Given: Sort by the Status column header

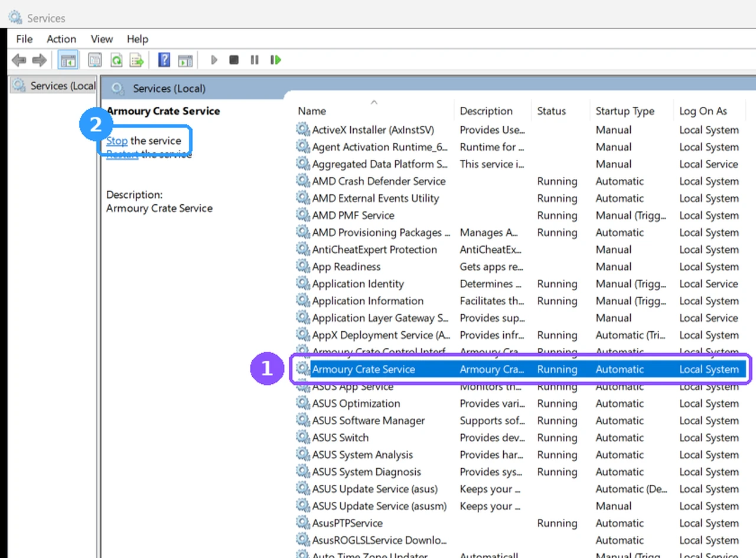Looking at the screenshot, I should pos(552,111).
